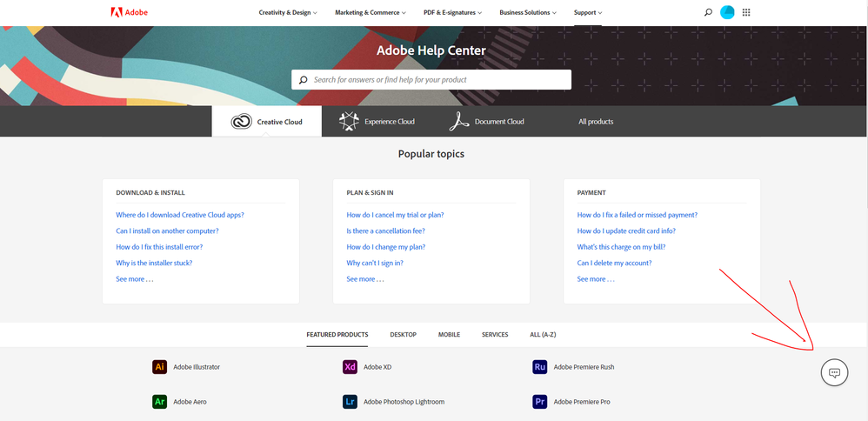Select the Featured Products tab
The height and width of the screenshot is (421, 868).
[x=337, y=335]
